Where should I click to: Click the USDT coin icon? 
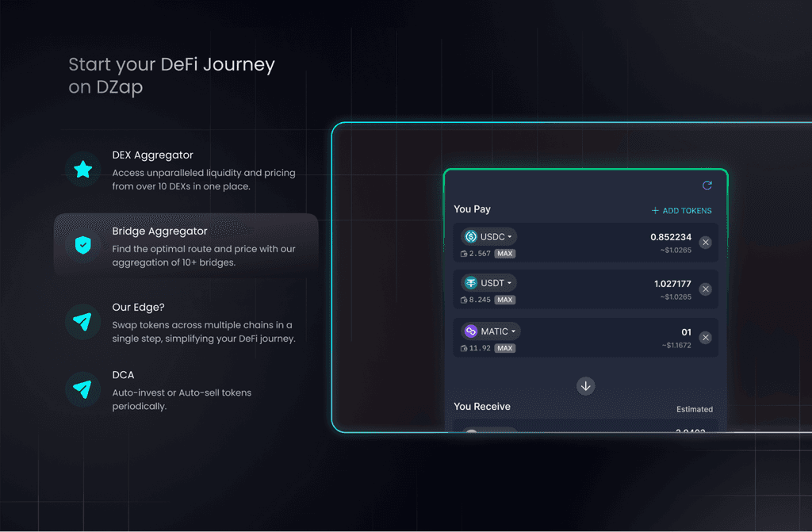tap(471, 283)
